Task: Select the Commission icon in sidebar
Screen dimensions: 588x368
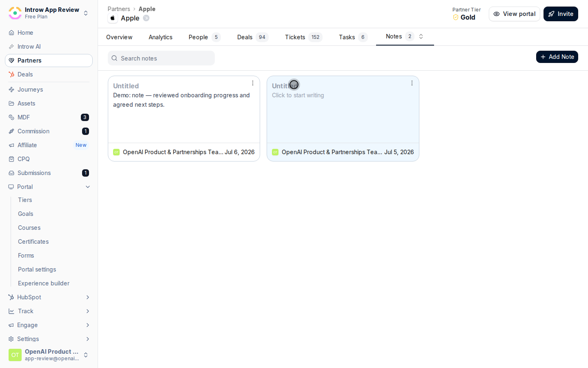Action: (x=11, y=131)
